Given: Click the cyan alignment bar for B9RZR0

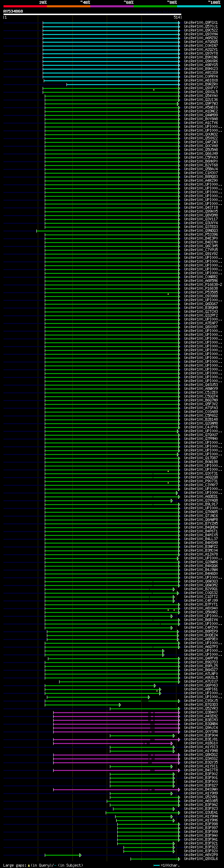Looking at the screenshot, I should [x=123, y=84].
